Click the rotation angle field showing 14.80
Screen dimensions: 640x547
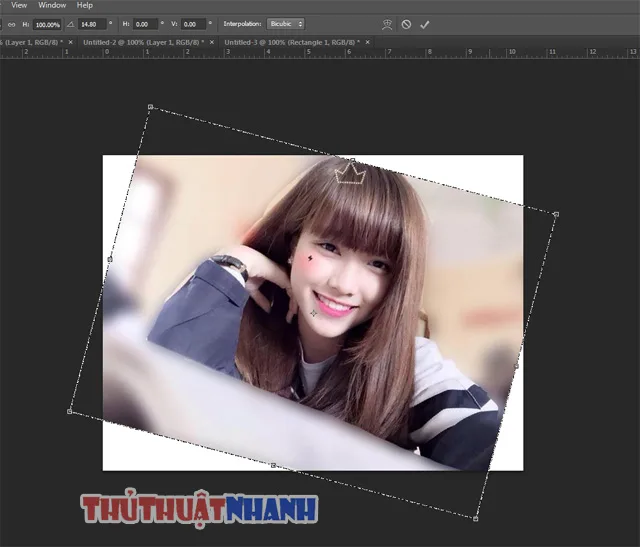[x=92, y=24]
